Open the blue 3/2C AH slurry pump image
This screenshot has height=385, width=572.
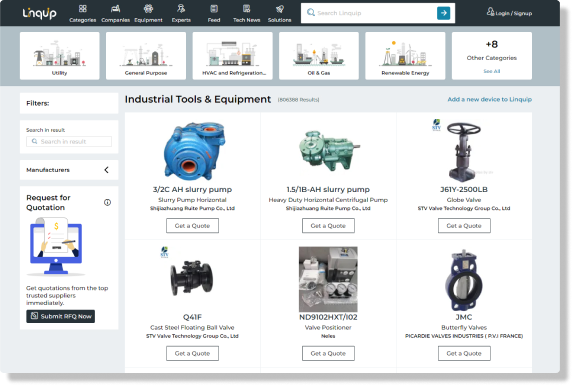tap(194, 151)
